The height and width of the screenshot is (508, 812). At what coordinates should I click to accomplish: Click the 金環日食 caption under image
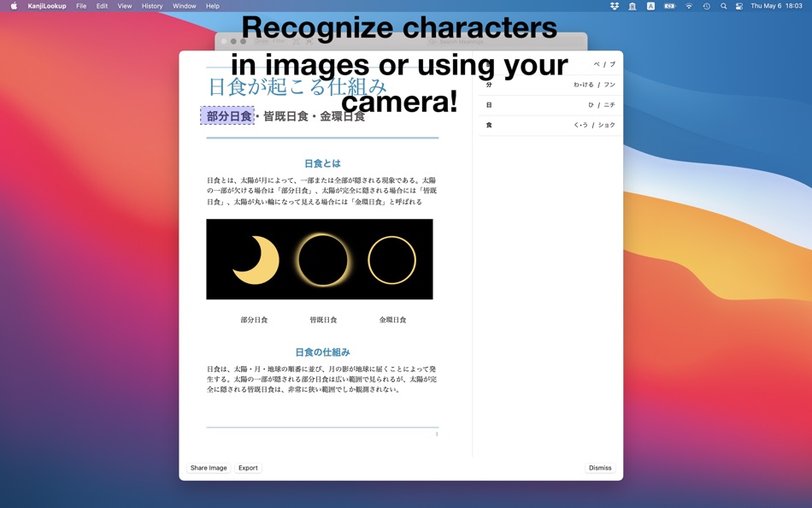[392, 320]
